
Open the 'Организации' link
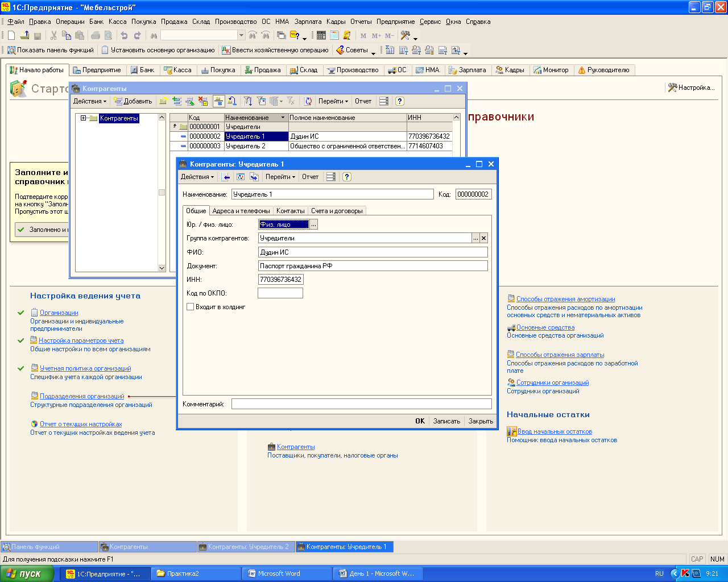59,313
